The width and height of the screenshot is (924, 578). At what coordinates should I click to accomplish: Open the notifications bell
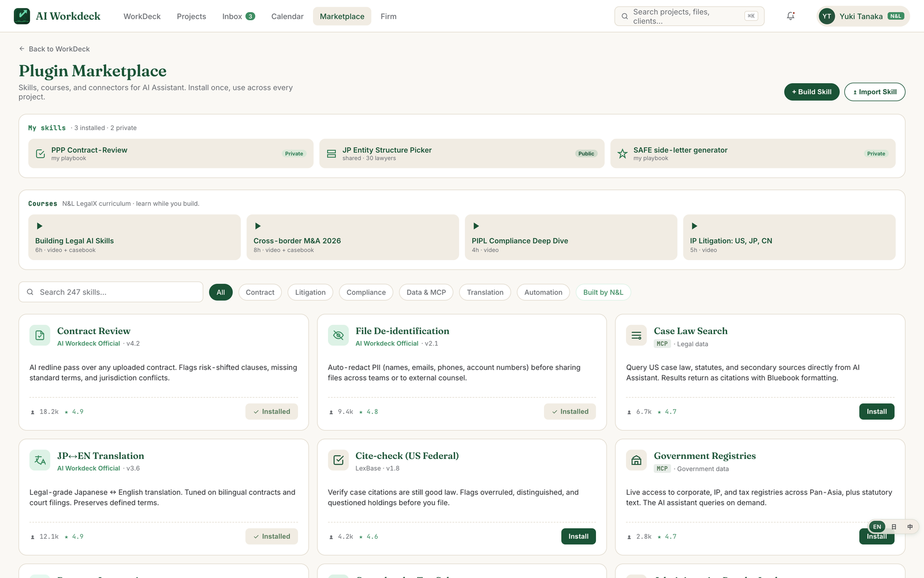point(791,16)
